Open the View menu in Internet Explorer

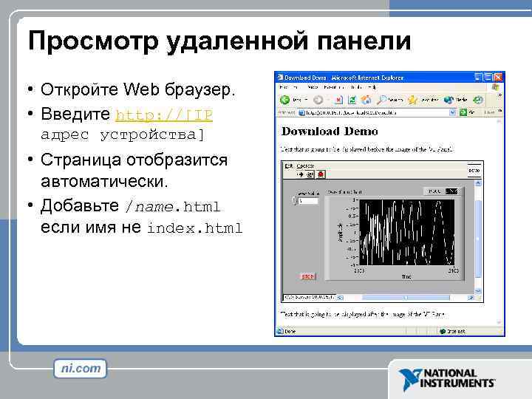coord(312,87)
